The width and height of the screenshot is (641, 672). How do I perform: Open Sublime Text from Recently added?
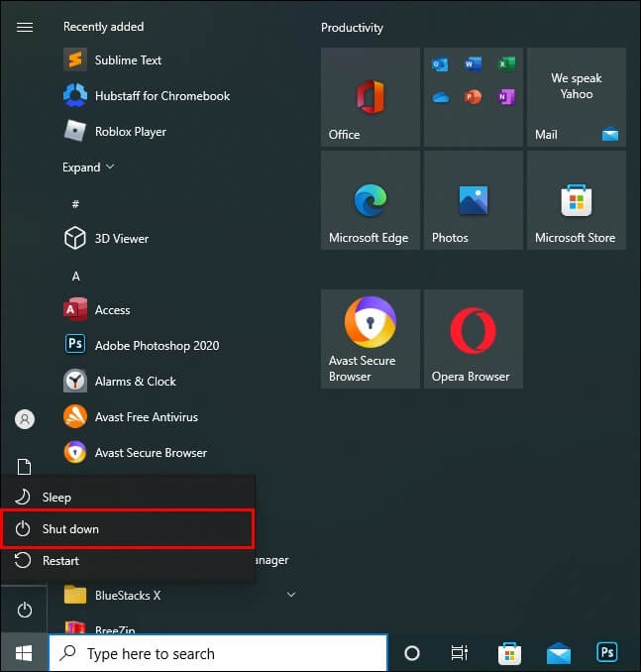(127, 60)
